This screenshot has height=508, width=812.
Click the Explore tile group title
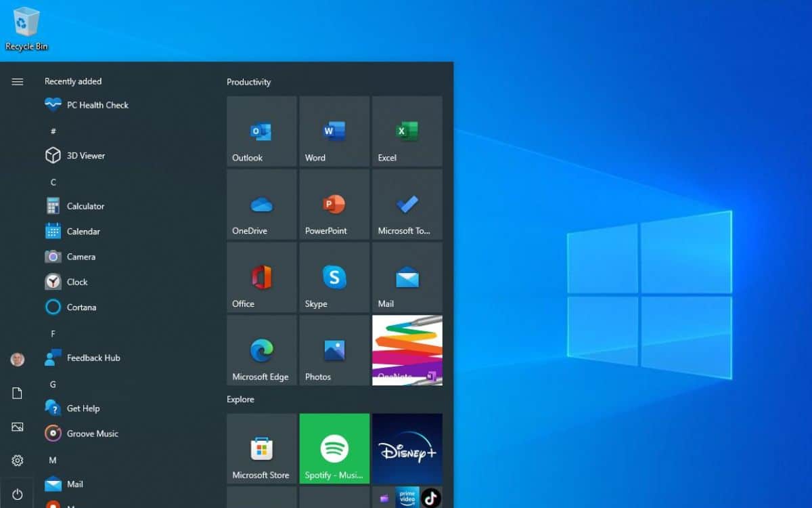click(x=240, y=400)
